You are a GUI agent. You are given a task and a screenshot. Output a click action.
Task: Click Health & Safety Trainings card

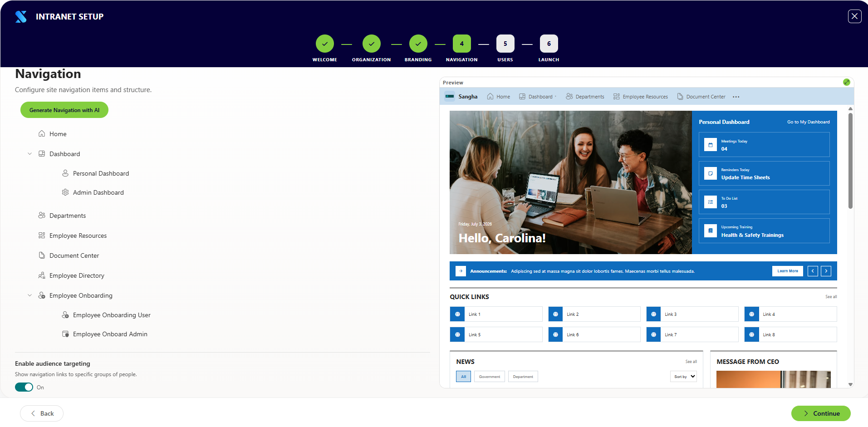(x=764, y=231)
